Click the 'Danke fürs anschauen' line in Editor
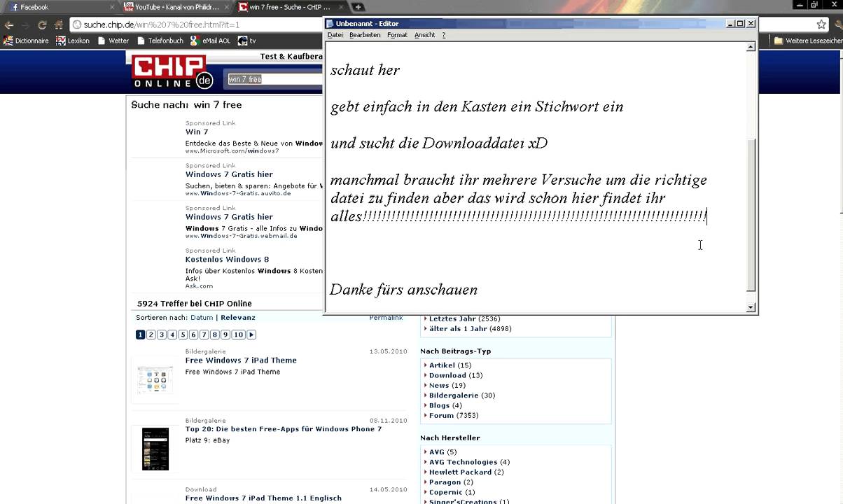The image size is (843, 504). (x=404, y=290)
